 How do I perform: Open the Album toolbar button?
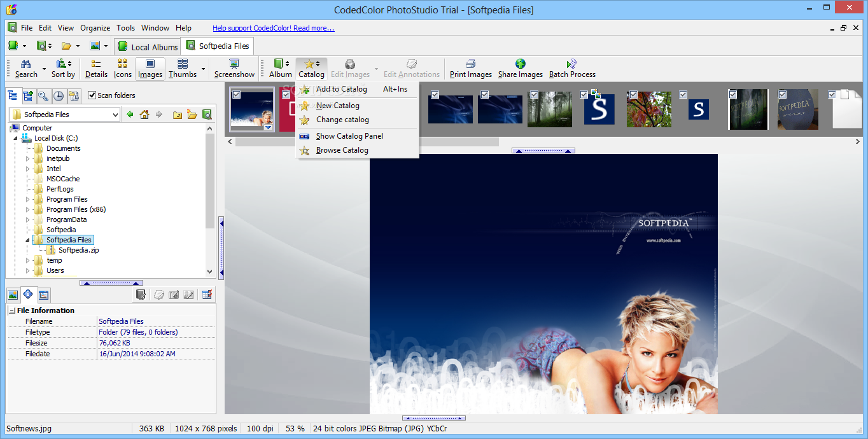pyautogui.click(x=280, y=68)
